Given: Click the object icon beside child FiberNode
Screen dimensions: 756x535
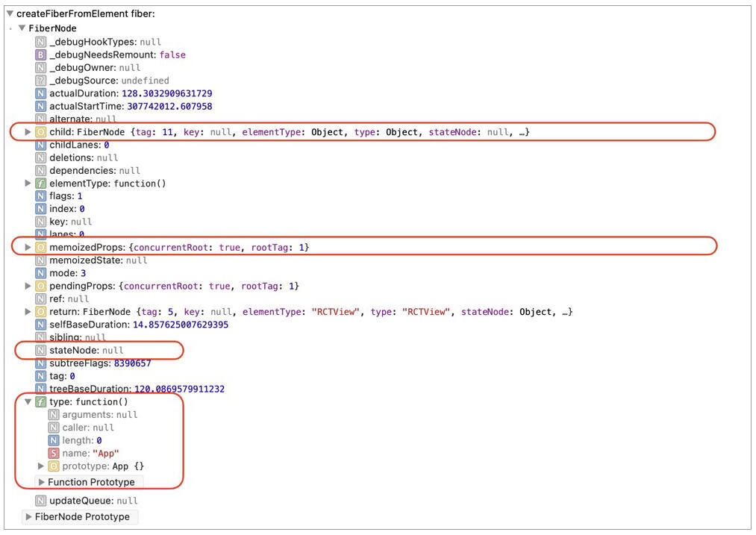Looking at the screenshot, I should [x=41, y=132].
